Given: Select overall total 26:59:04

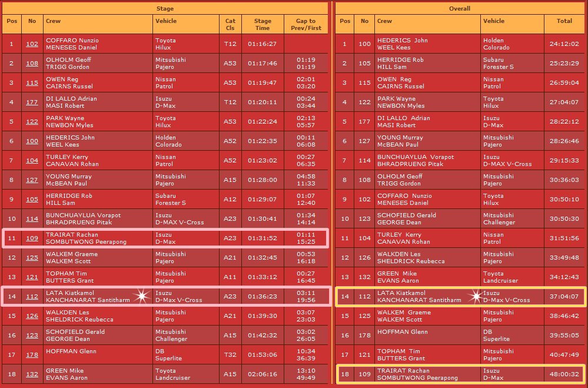Looking at the screenshot, I should click(564, 83).
